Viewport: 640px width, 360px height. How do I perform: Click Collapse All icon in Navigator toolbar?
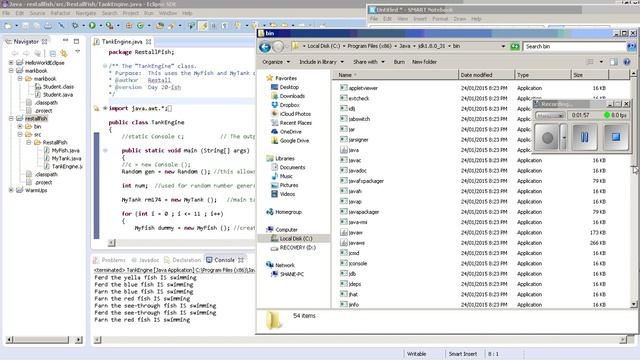click(53, 53)
